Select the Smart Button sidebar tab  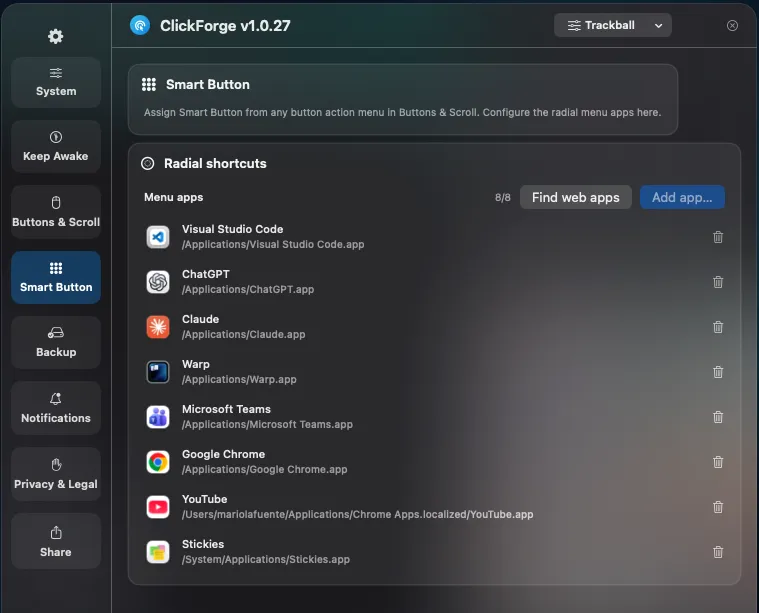coord(56,277)
